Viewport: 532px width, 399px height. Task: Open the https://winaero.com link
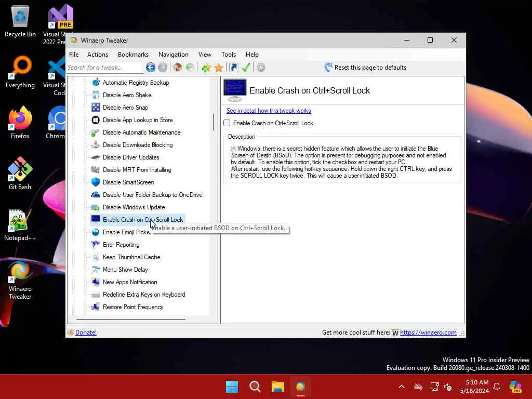(428, 332)
